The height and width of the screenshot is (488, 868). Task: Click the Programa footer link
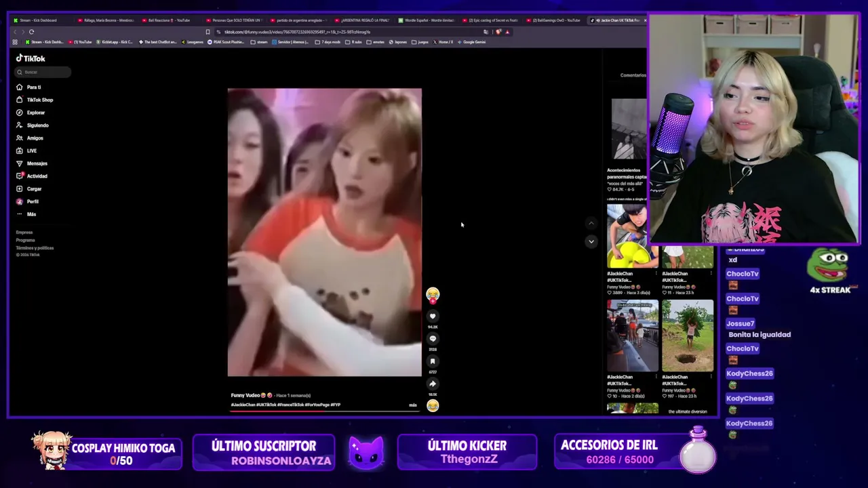pos(25,240)
